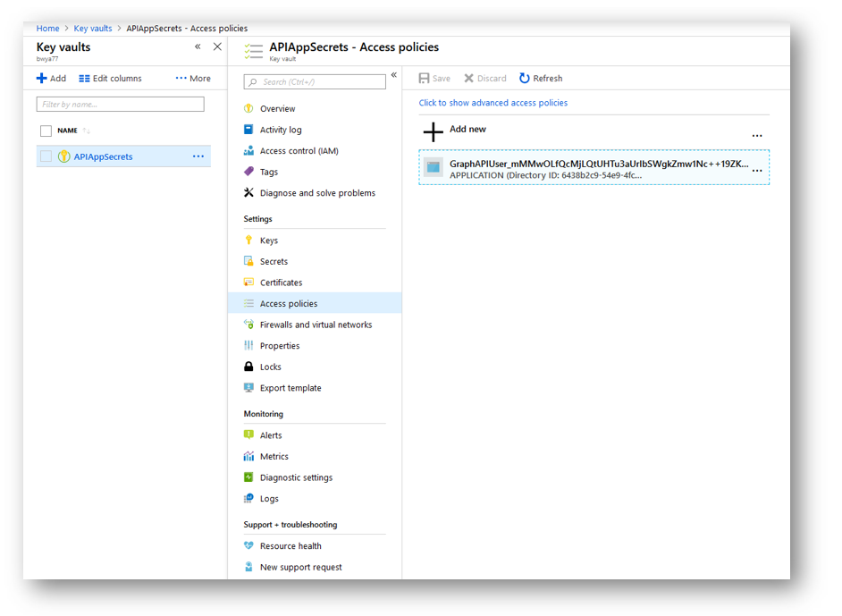The height and width of the screenshot is (616, 842).
Task: Collapse the Key vaults panel with double chevron
Action: point(198,46)
